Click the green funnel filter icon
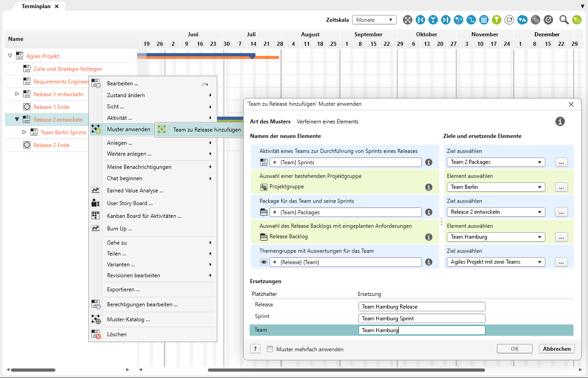 coord(497,20)
